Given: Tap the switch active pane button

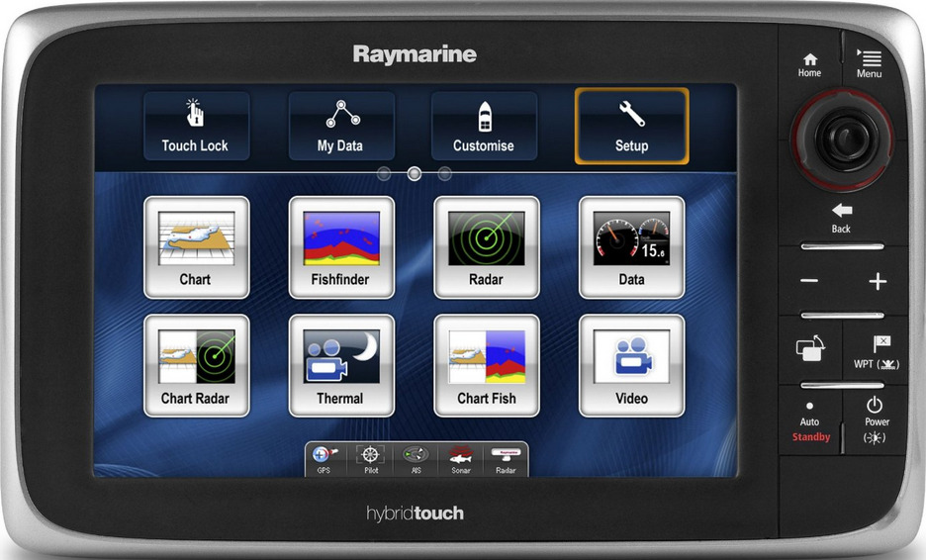Looking at the screenshot, I should coord(810,348).
